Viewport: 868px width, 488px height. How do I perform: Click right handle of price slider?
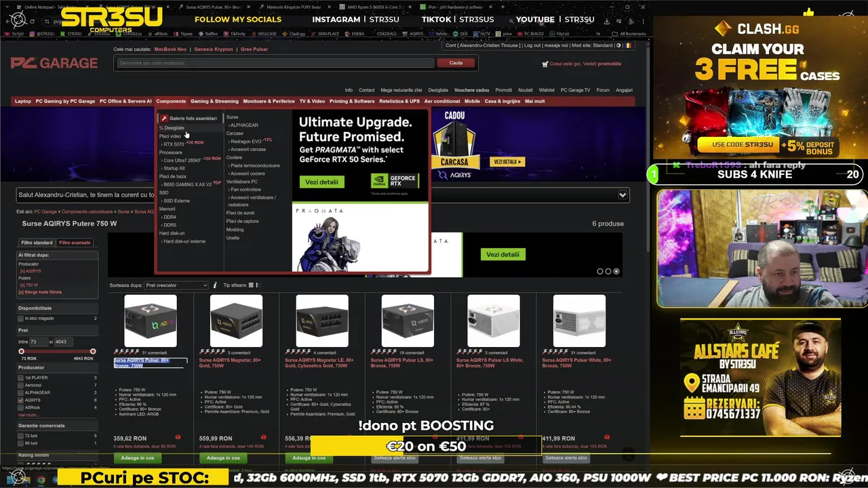point(93,351)
